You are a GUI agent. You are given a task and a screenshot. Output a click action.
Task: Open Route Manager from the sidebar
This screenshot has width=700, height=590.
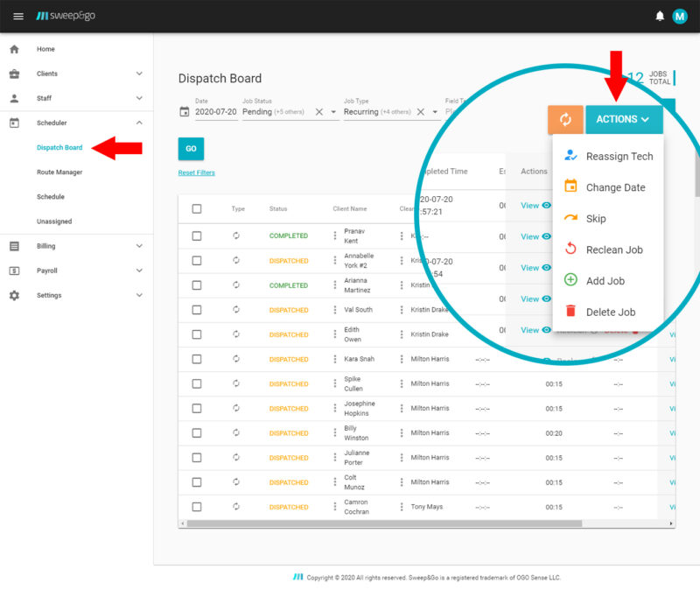tap(60, 172)
